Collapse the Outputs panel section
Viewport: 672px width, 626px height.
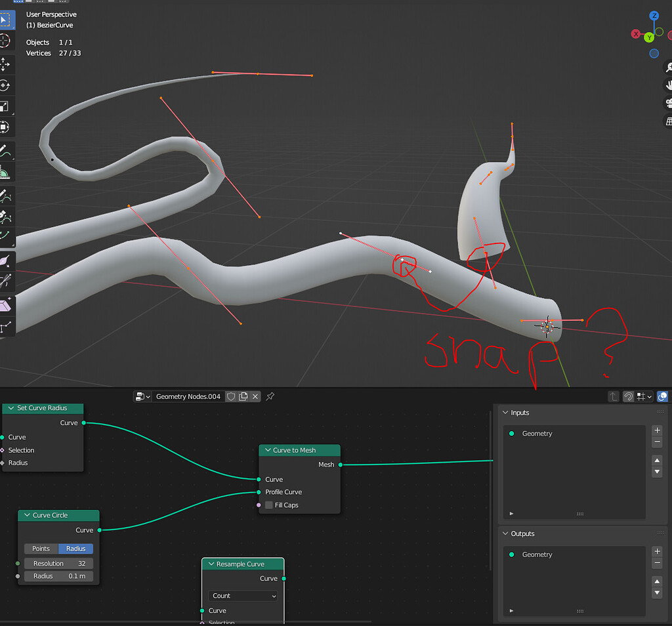click(505, 533)
